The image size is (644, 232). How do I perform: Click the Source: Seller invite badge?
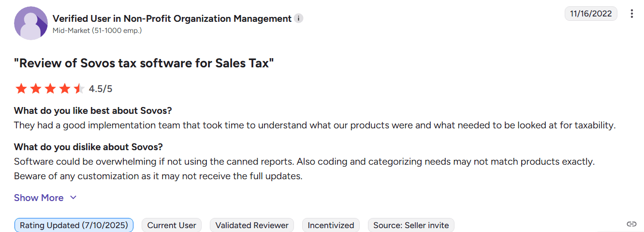point(411,225)
